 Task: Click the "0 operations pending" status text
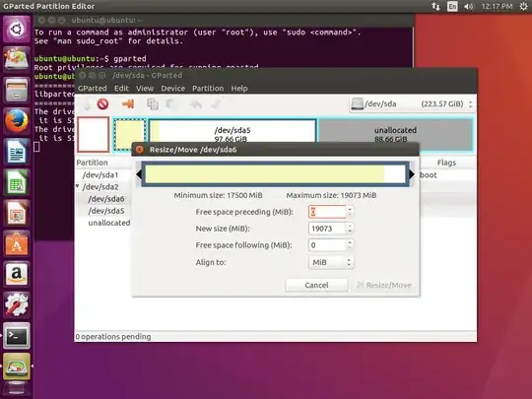tap(113, 337)
